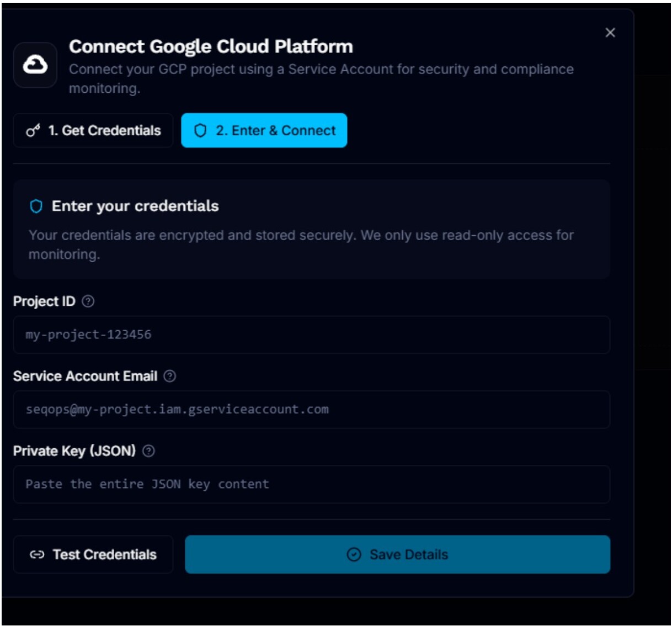
Task: Click the Connect Google Cloud Platform heading
Action: pyautogui.click(x=211, y=46)
